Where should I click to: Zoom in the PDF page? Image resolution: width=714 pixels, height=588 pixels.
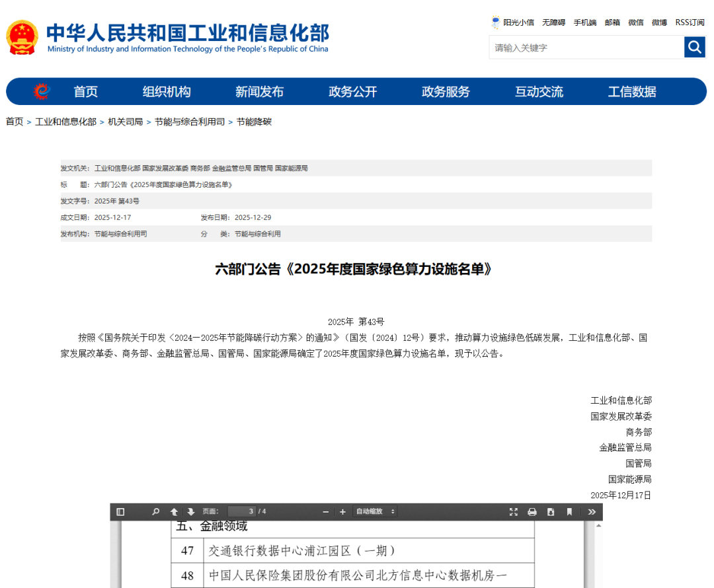(x=342, y=511)
